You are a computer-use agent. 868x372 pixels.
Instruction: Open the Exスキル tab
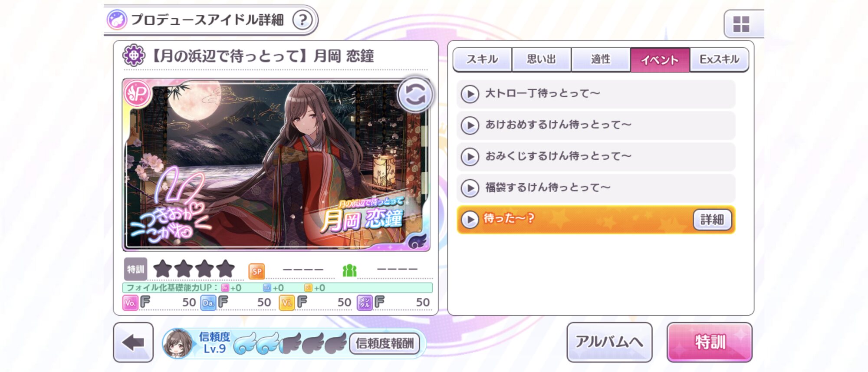click(x=719, y=59)
